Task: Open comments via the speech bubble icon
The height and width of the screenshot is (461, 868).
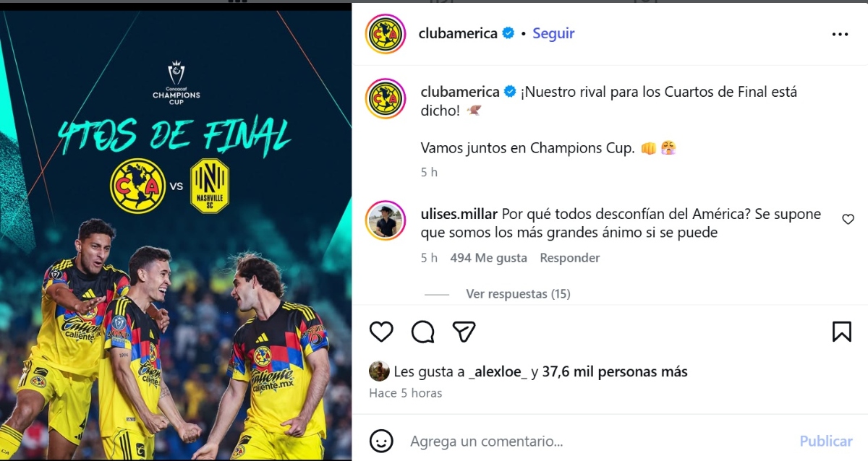Action: [x=422, y=332]
